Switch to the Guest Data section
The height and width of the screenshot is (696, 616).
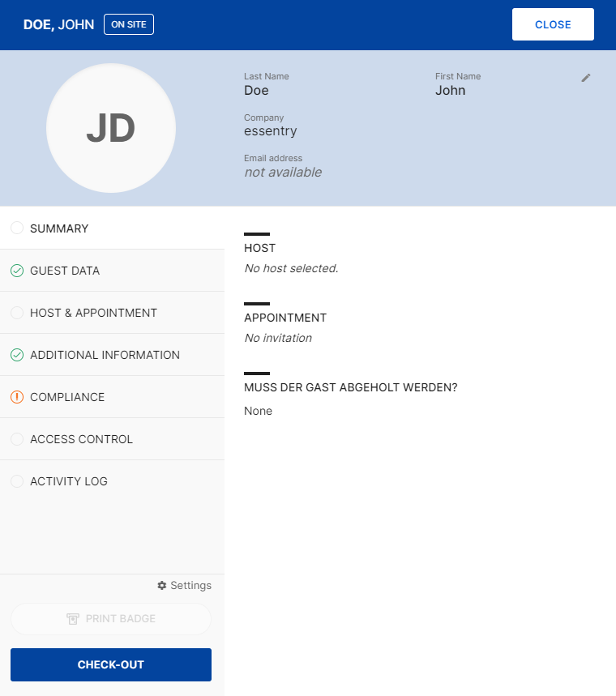tap(112, 271)
